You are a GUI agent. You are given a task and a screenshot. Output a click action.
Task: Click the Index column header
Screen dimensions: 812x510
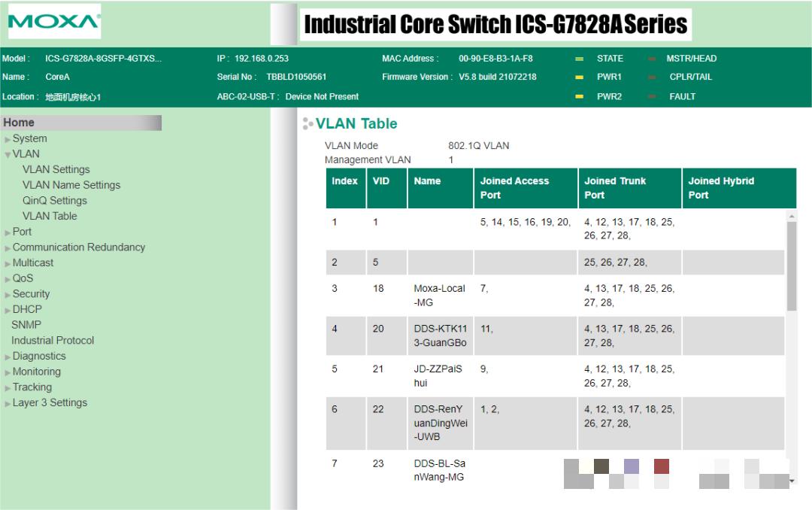tap(345, 188)
